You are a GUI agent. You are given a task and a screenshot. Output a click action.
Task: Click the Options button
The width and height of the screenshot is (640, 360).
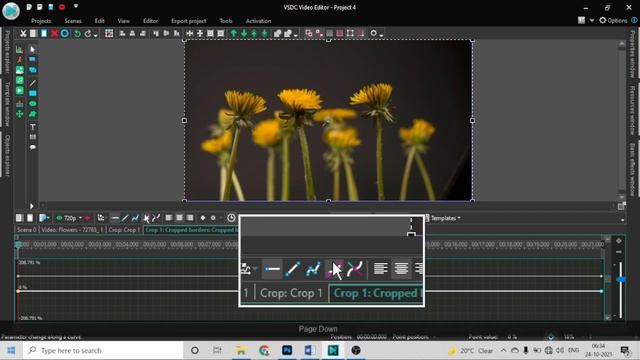click(x=613, y=20)
